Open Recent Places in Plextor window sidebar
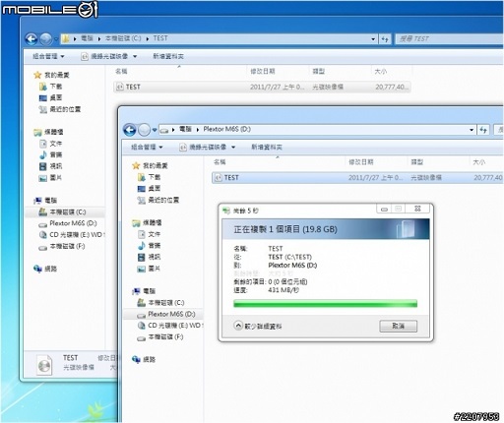This screenshot has width=504, height=423. pyautogui.click(x=158, y=200)
